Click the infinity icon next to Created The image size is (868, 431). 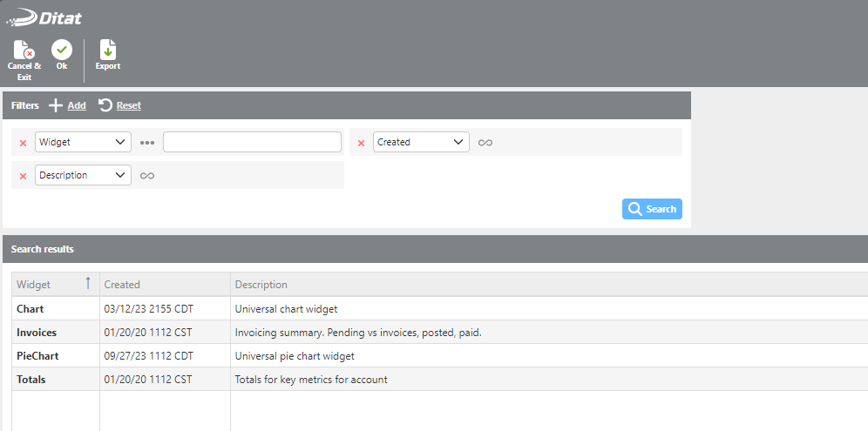(485, 143)
